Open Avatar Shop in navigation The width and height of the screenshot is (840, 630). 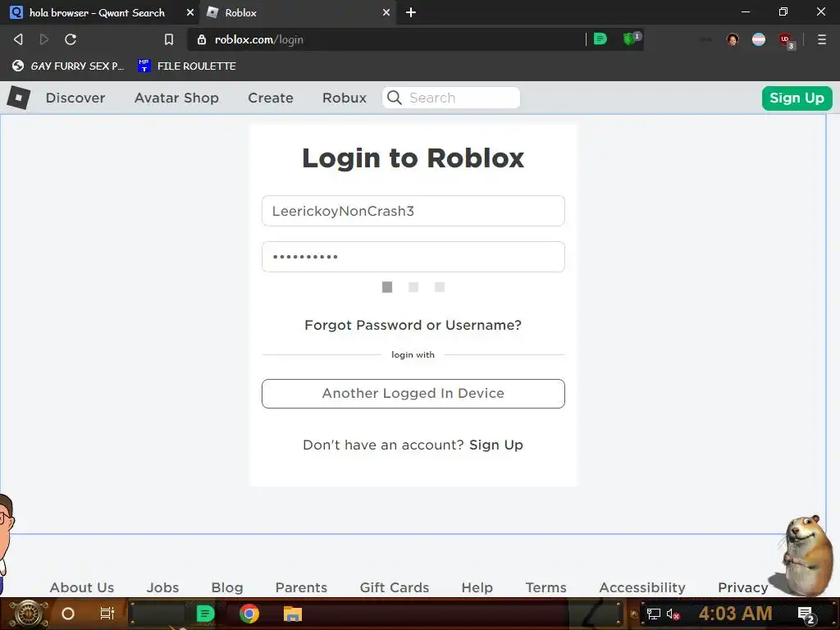click(176, 98)
